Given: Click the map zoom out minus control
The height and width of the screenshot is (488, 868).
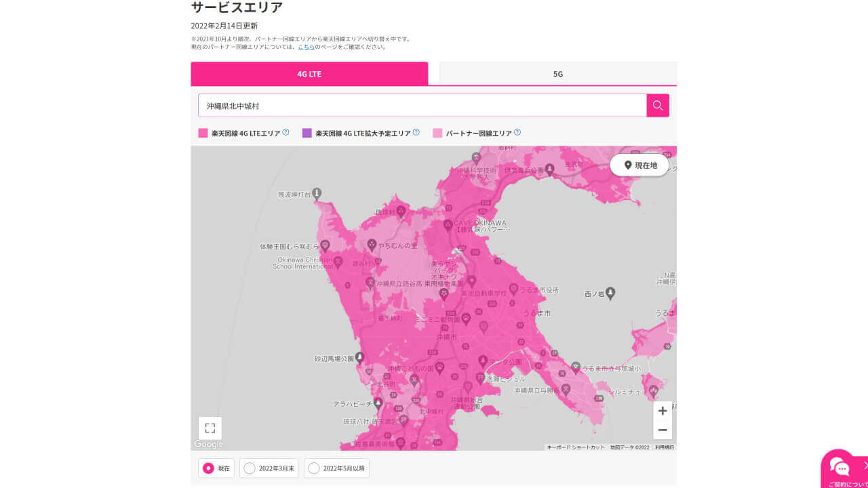Looking at the screenshot, I should tap(663, 430).
